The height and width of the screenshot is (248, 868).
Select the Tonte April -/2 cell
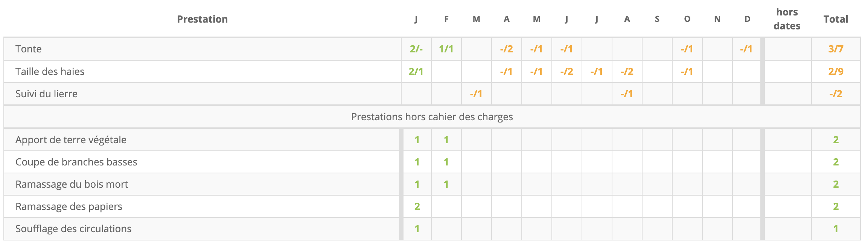[506, 49]
